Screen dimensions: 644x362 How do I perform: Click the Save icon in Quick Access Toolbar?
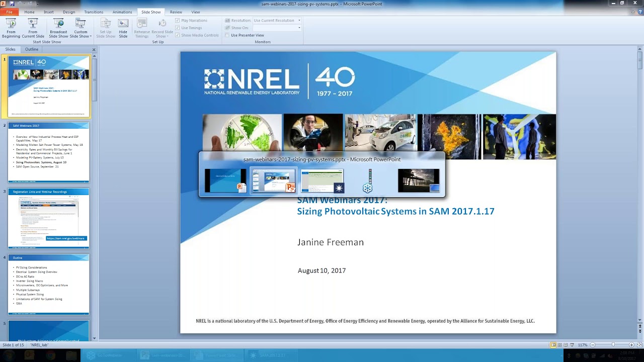pyautogui.click(x=12, y=3)
